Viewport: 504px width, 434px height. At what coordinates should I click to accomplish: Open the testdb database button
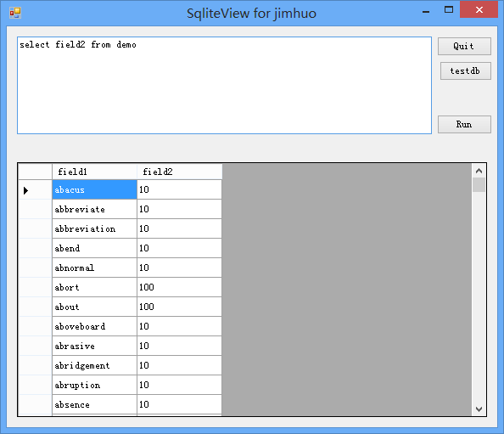point(466,70)
